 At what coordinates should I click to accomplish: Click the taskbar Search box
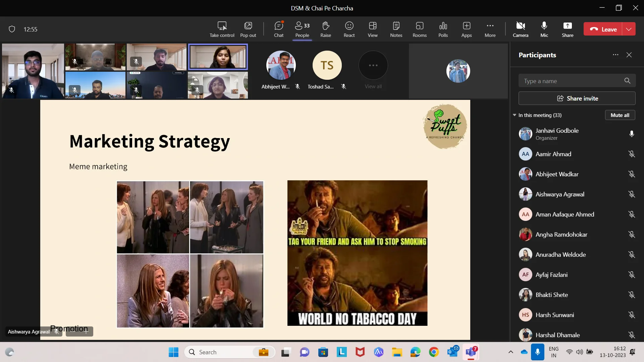pyautogui.click(x=230, y=352)
